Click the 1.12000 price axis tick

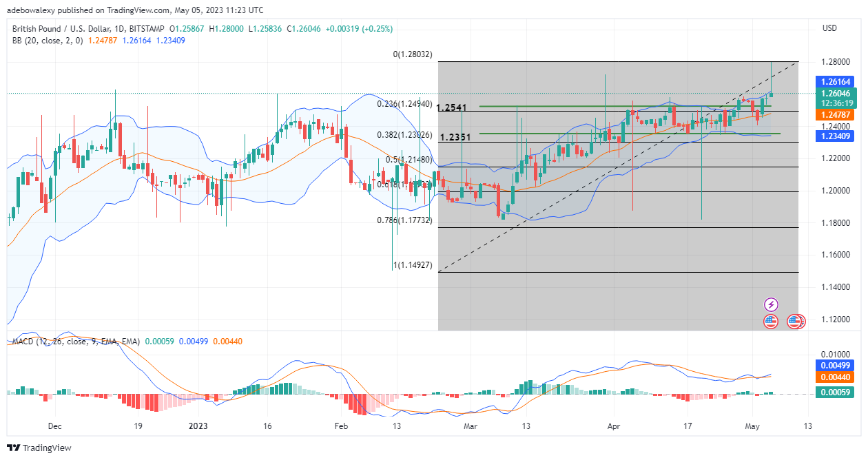pos(836,320)
